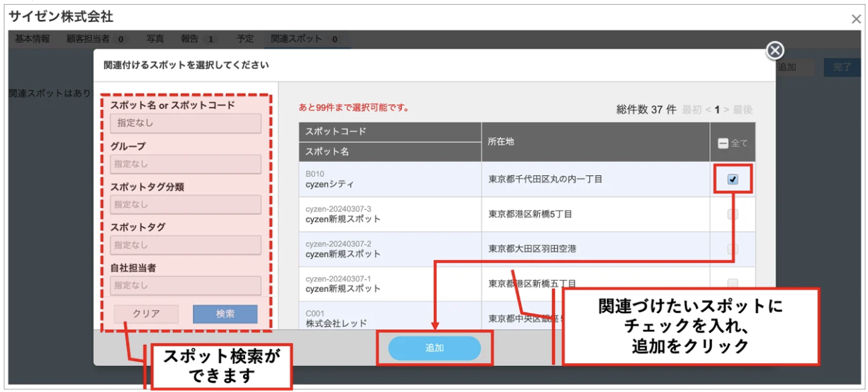Open the スポットタグ filter field
The height and width of the screenshot is (392, 868).
[186, 245]
